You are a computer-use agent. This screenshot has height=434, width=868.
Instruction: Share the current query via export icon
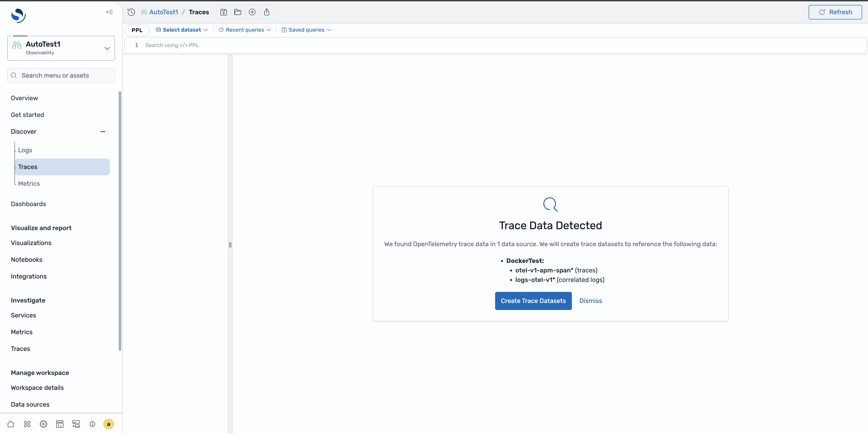(x=266, y=12)
